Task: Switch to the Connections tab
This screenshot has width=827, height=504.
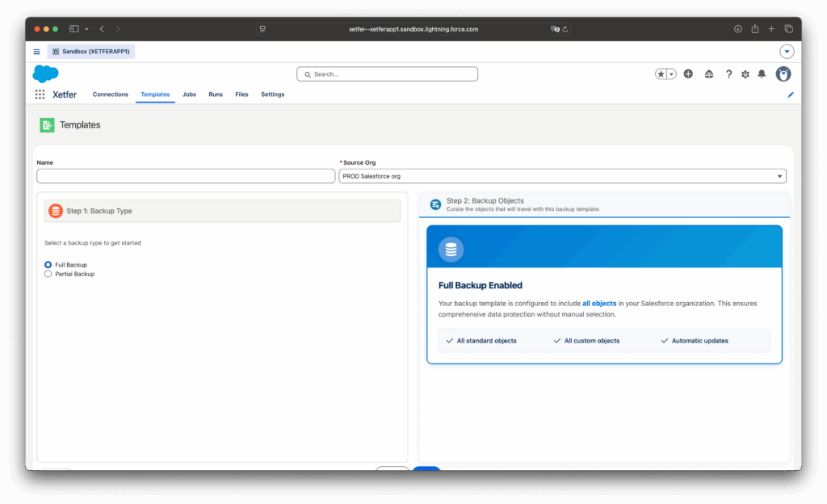Action: pyautogui.click(x=110, y=94)
